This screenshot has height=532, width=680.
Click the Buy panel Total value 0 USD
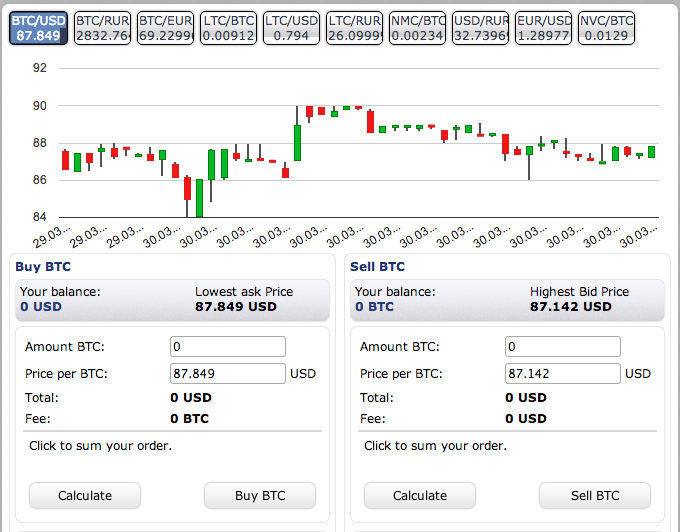[x=191, y=398]
